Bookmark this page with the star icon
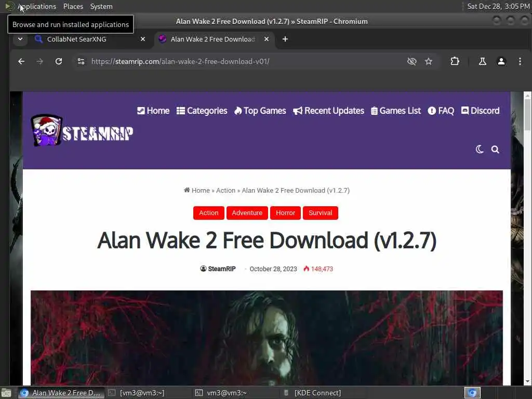The image size is (532, 399). [429, 61]
